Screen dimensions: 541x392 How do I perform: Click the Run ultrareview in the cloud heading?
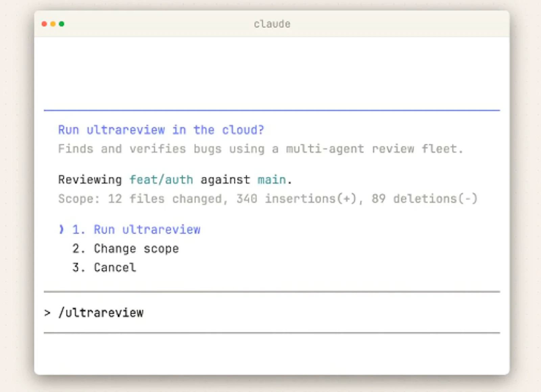tap(161, 130)
